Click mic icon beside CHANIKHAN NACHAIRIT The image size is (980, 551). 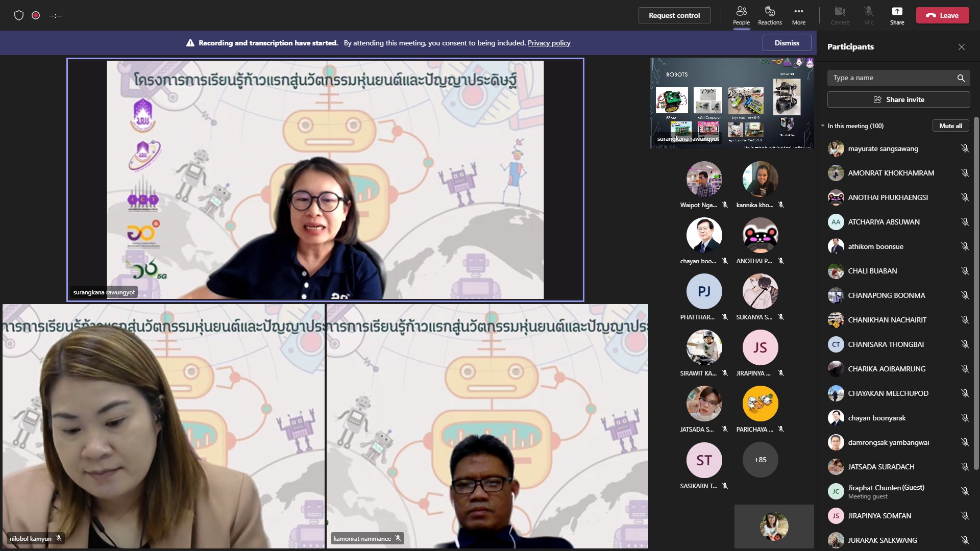(x=965, y=320)
